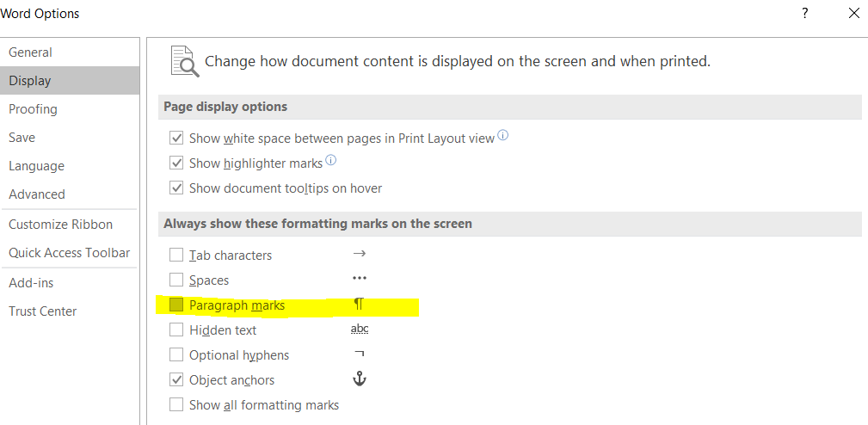Click the tab arrow symbol icon
868x425 pixels.
[360, 254]
